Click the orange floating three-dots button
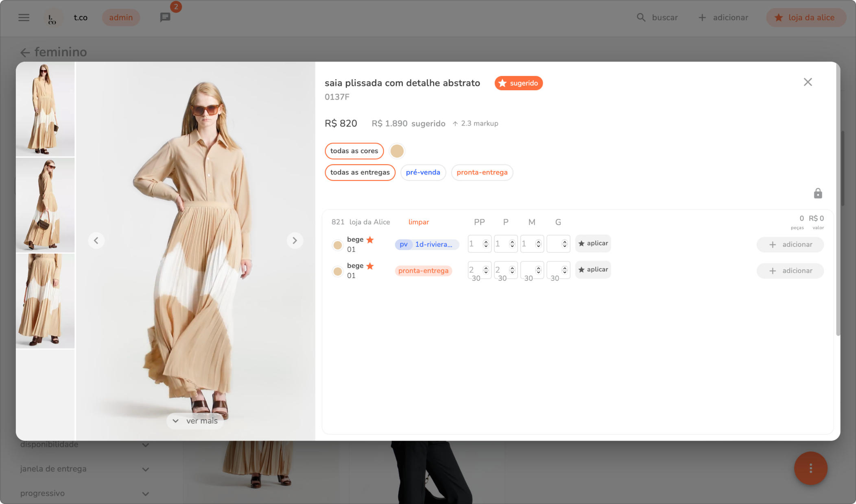The height and width of the screenshot is (504, 856). click(810, 468)
